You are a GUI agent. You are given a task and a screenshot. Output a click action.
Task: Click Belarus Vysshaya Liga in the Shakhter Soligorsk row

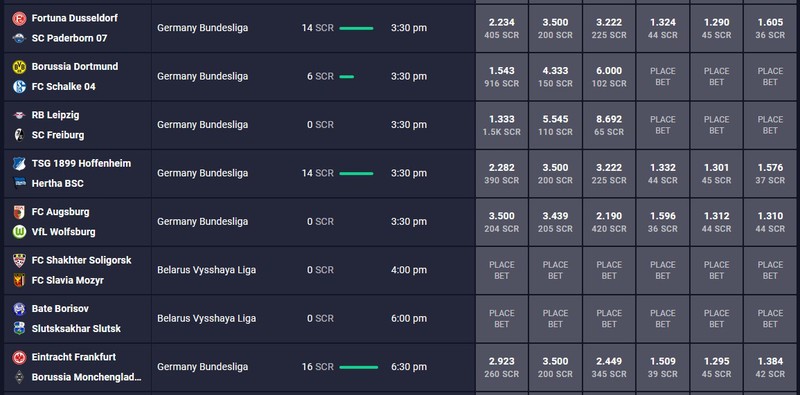[x=206, y=270]
